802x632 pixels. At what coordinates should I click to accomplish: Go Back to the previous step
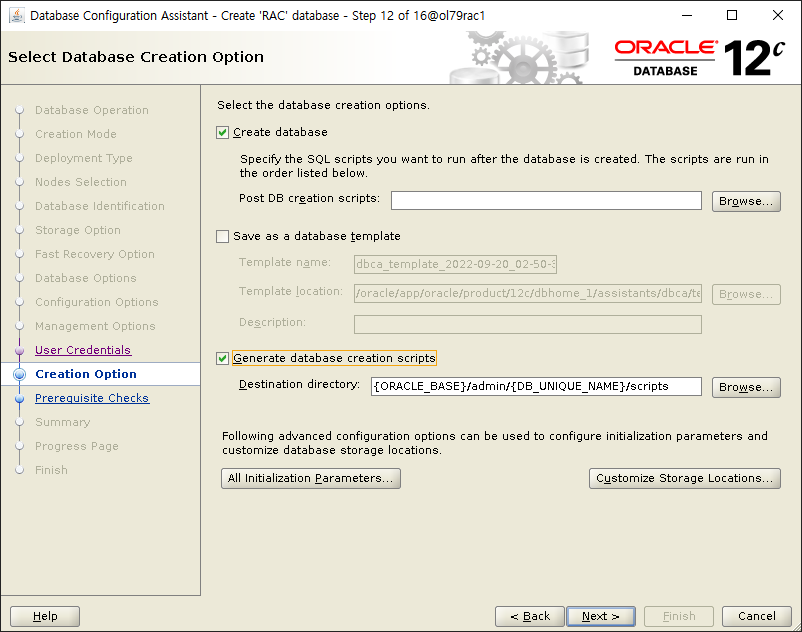coord(530,616)
